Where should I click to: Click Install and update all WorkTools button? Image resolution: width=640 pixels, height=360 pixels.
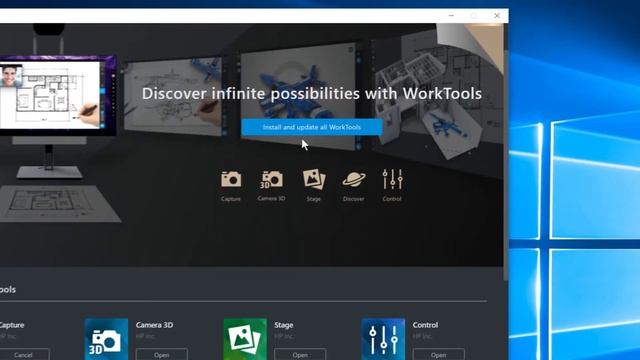pos(312,127)
